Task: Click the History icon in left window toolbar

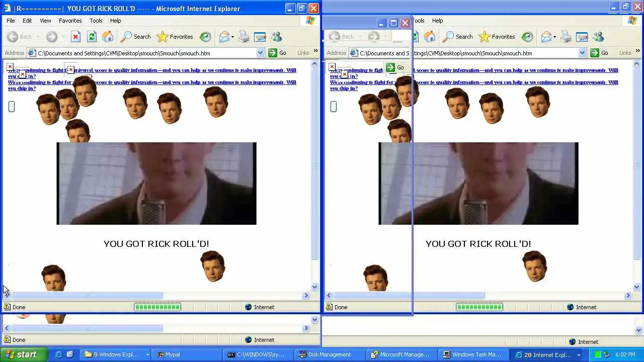Action: click(205, 37)
